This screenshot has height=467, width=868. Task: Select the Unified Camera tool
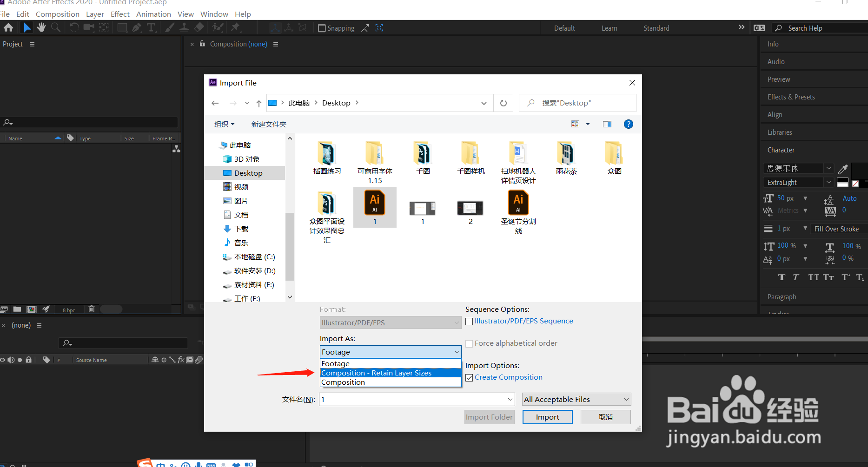88,28
